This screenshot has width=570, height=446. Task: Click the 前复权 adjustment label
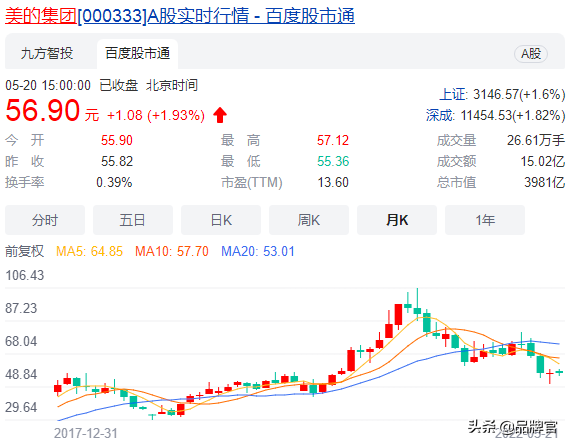pyautogui.click(x=24, y=251)
